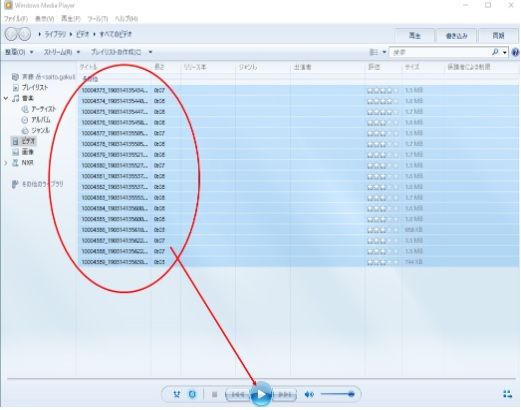Viewport: 521px width, 410px height.
Task: Toggle repeat mode in playback controls
Action: [x=192, y=395]
